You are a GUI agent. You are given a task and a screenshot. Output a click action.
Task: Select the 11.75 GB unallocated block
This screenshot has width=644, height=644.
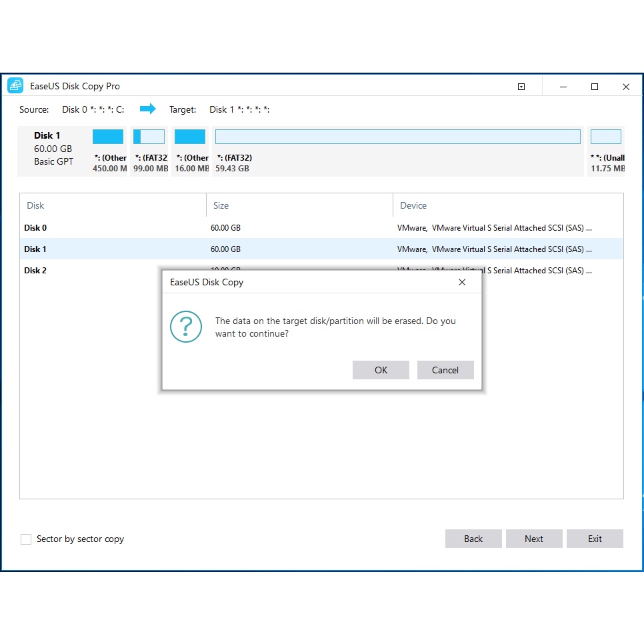(x=606, y=136)
